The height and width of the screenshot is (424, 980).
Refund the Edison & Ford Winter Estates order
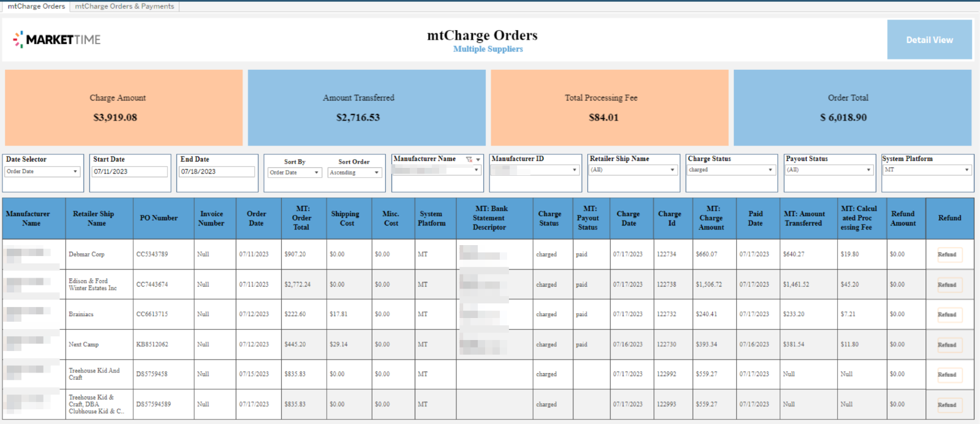[x=949, y=285]
